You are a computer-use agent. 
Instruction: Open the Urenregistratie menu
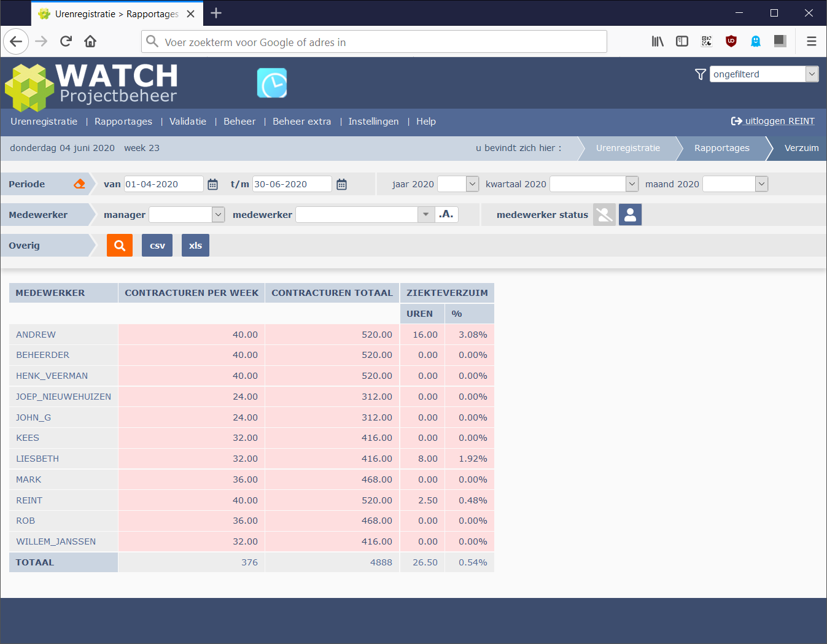44,122
